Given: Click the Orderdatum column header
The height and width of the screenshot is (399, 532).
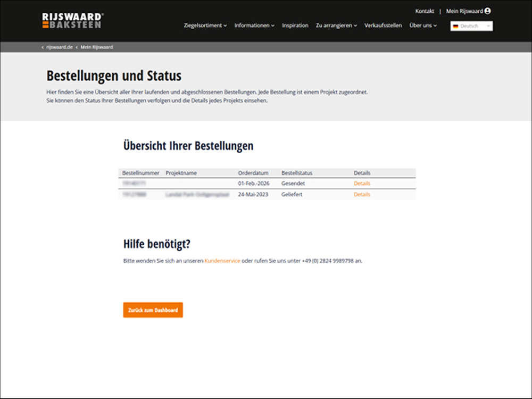Looking at the screenshot, I should (x=253, y=173).
